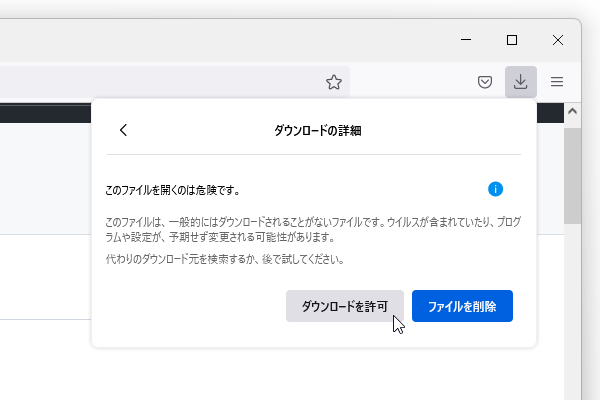Click the text 代わりのダウンロード元を検索するか、後で試してください。
The image size is (600, 400).
(225, 260)
